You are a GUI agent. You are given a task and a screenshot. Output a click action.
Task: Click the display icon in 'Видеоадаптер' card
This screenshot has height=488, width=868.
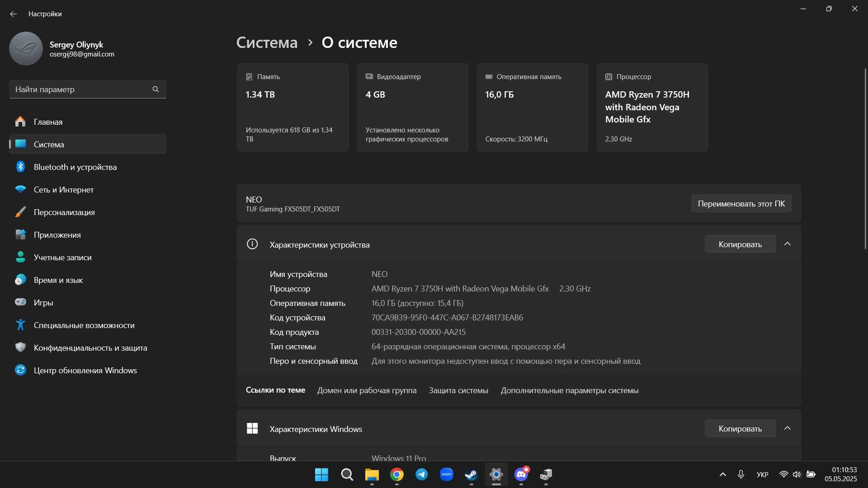pyautogui.click(x=369, y=77)
